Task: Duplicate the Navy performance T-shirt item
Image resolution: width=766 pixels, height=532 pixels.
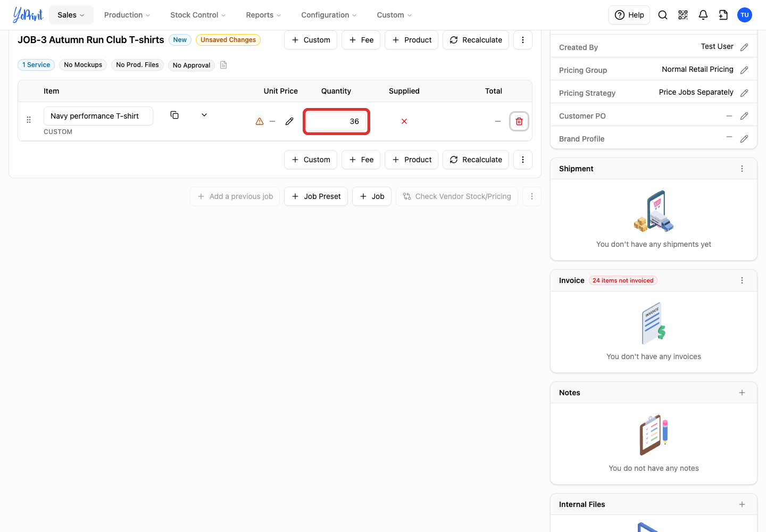Action: click(x=174, y=115)
